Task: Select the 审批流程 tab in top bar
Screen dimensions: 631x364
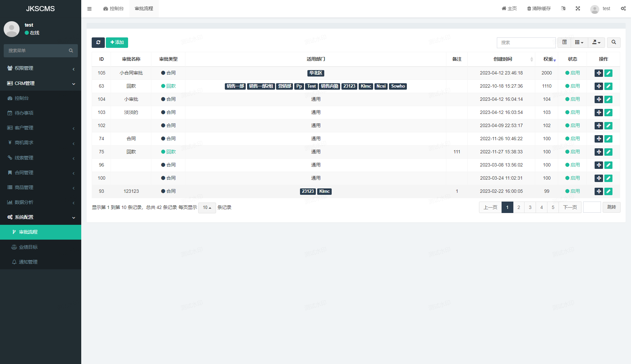Action: 144,9
